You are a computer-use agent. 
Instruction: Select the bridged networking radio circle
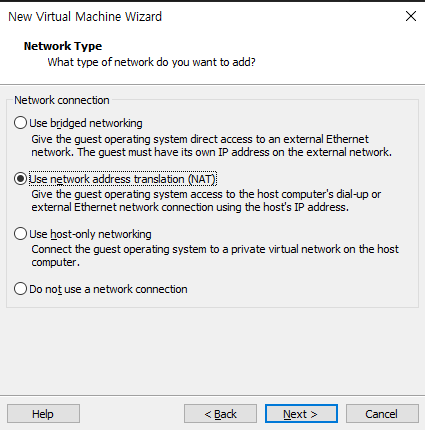[x=20, y=123]
